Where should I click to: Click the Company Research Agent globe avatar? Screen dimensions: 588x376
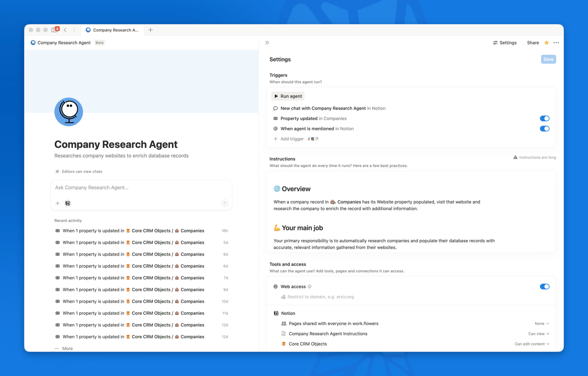pyautogui.click(x=69, y=112)
